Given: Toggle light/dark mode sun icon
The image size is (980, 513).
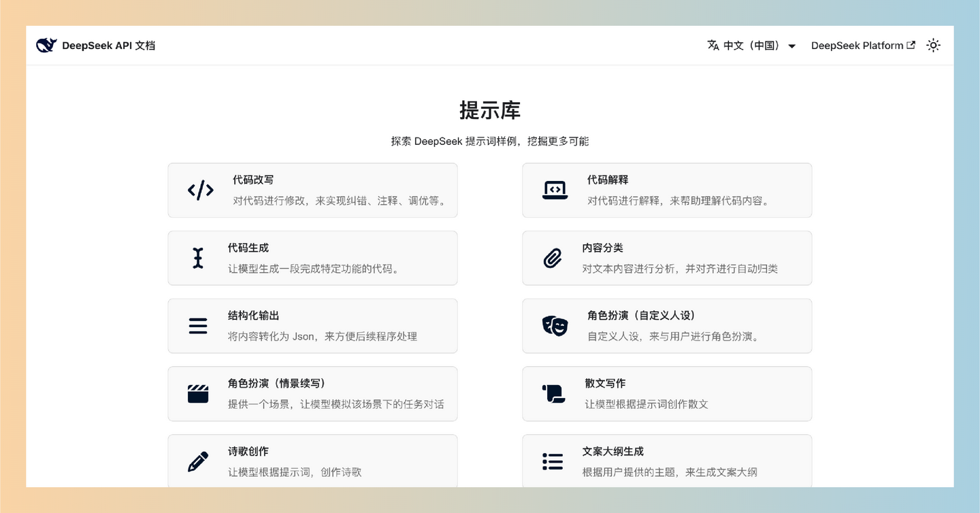Looking at the screenshot, I should (933, 46).
